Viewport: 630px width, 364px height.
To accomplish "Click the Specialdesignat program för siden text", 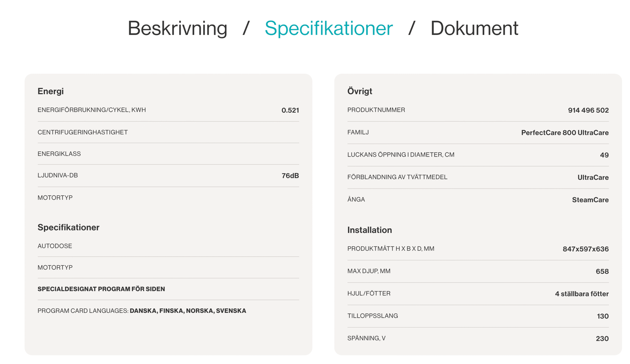I will pos(101,289).
